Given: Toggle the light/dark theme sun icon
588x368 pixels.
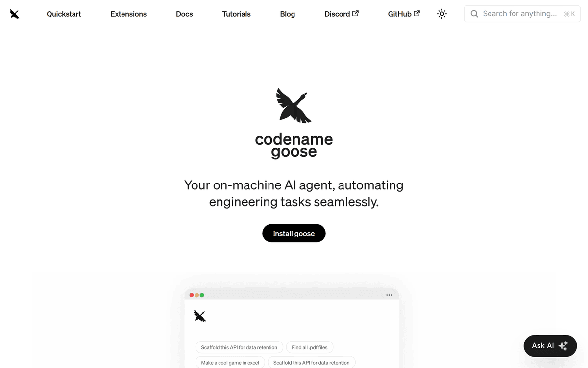Looking at the screenshot, I should point(441,14).
